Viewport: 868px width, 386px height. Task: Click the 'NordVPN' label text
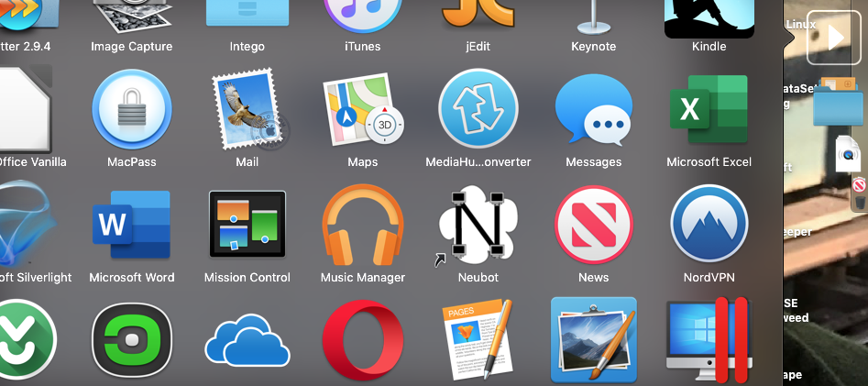(709, 278)
